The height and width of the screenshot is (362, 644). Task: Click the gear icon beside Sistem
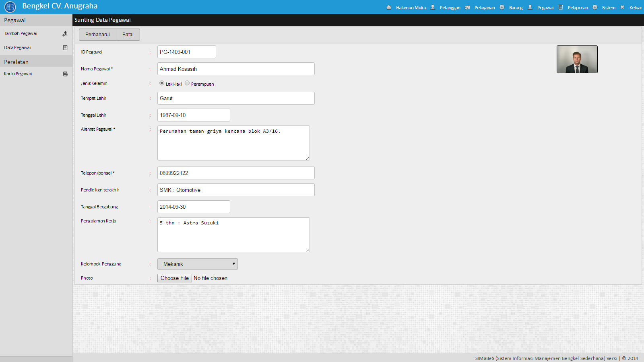coord(595,7)
